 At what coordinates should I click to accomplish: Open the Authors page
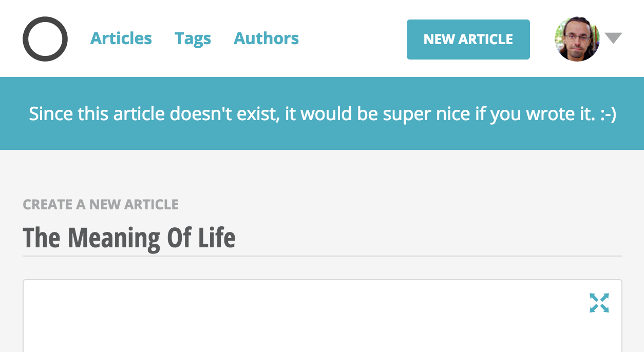coord(266,38)
